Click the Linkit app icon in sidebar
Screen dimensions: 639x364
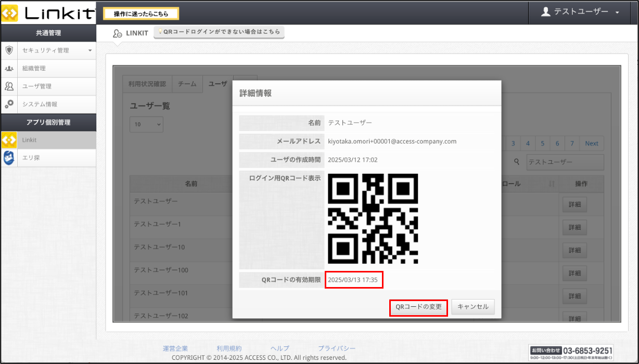tap(9, 140)
